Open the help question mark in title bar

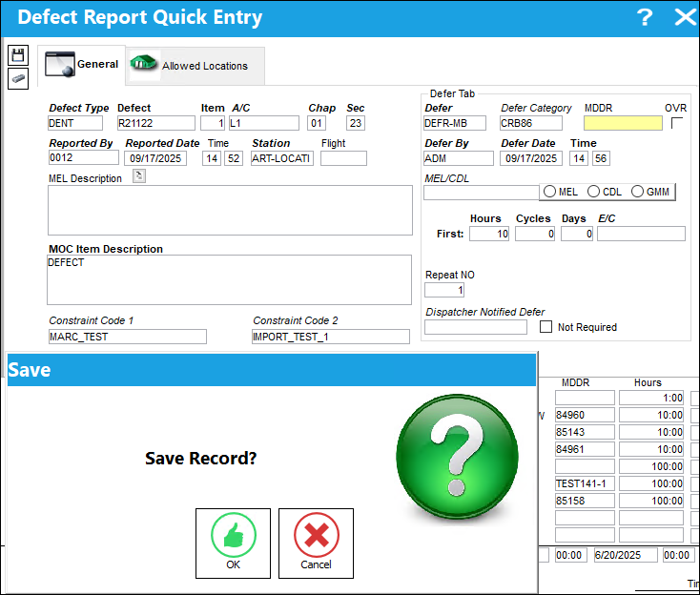644,17
